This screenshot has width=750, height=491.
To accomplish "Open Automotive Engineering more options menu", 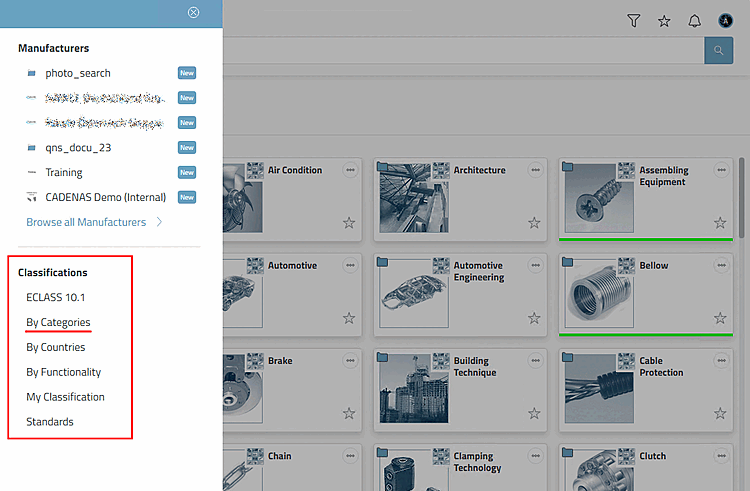I will click(x=536, y=265).
